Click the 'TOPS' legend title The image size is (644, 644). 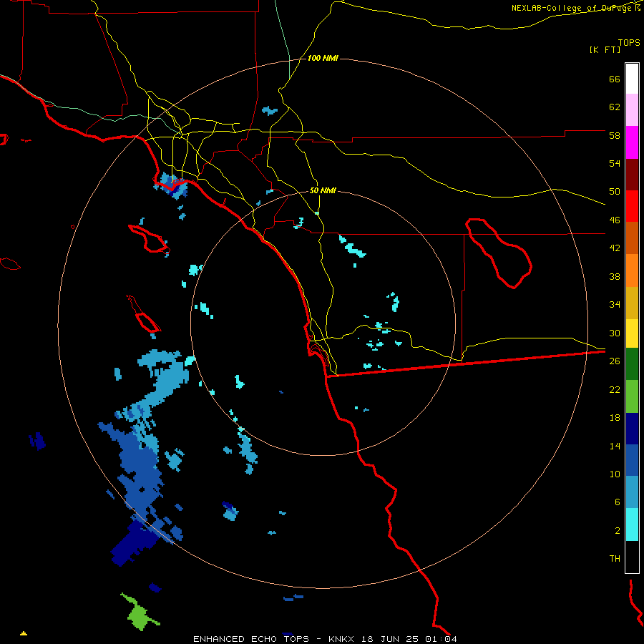tap(629, 42)
